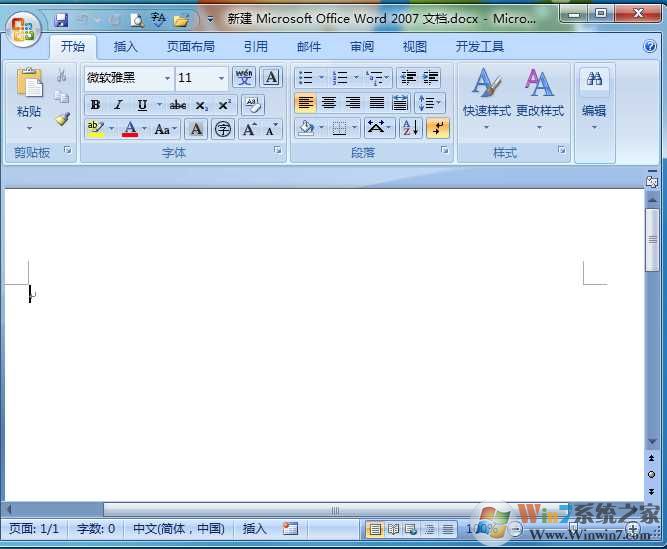Cut selection with scissors icon
Screen dimensions: 667x549
click(x=62, y=76)
